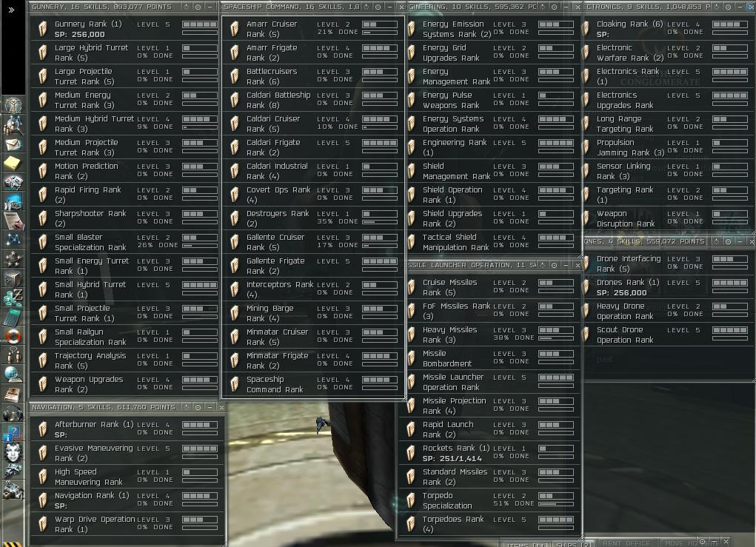The image size is (756, 547).
Task: Open the yellow Notepad sidebar icon
Action: (13, 163)
